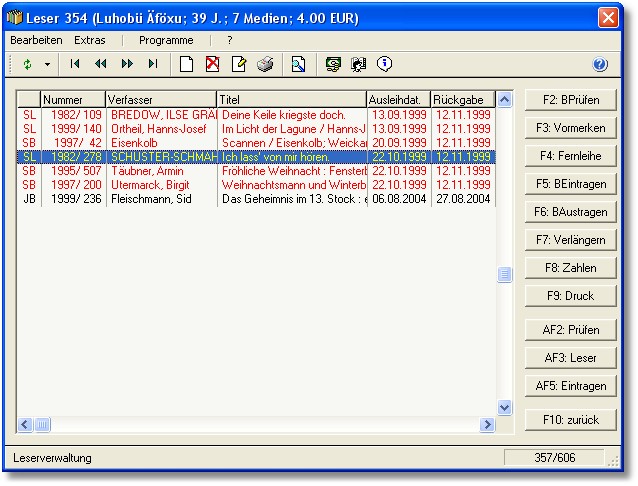This screenshot has width=638, height=486.
Task: Sort list by Verfasser column header
Action: [x=161, y=100]
